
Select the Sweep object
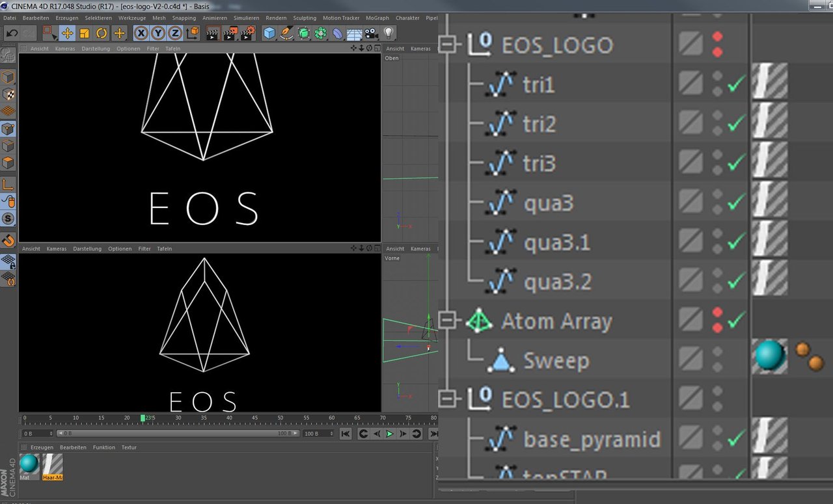pos(556,360)
